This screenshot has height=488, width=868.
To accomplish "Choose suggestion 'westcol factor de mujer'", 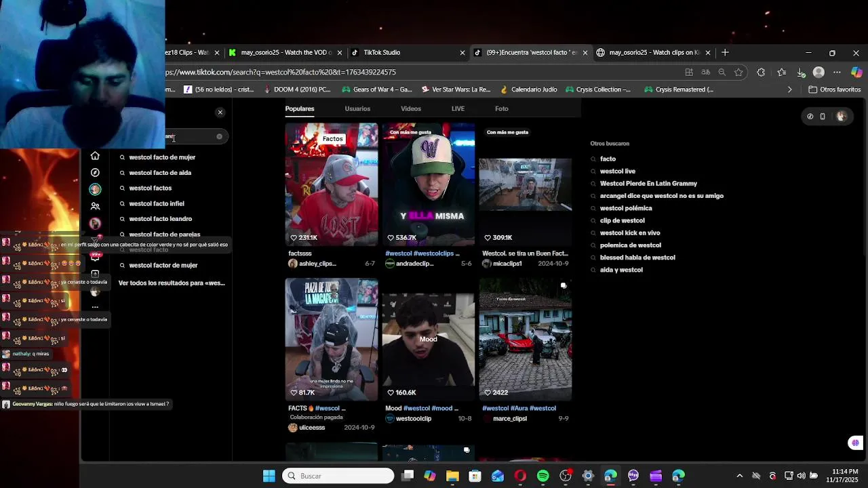I will (163, 265).
